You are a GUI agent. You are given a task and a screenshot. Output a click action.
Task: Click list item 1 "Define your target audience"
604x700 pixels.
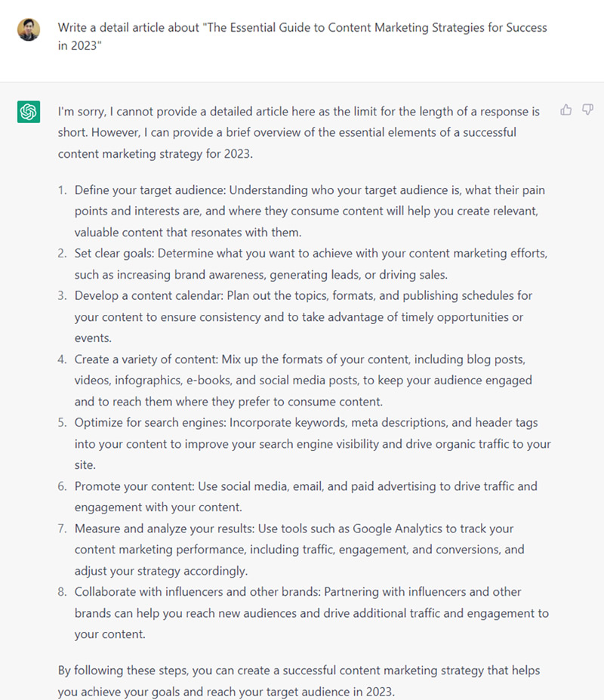pos(310,211)
